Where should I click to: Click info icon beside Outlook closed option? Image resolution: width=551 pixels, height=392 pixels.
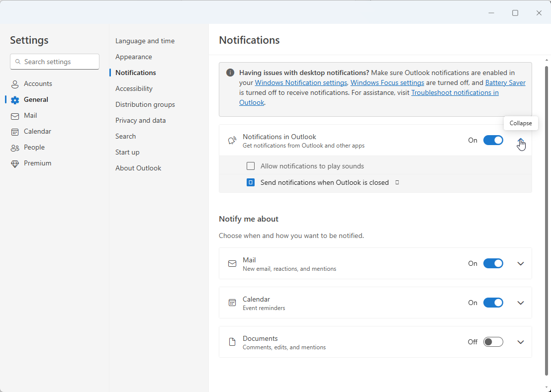[397, 182]
